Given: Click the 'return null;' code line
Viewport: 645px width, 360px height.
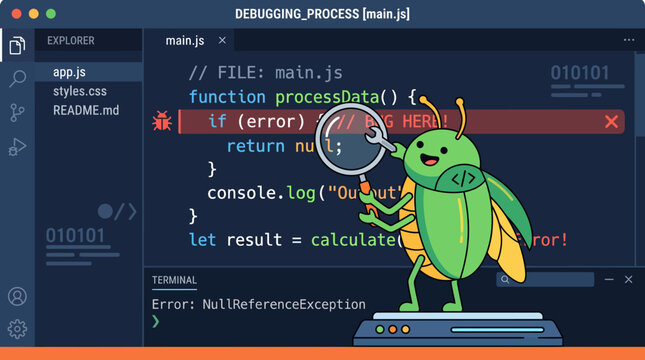Looking at the screenshot, I should pos(284,146).
